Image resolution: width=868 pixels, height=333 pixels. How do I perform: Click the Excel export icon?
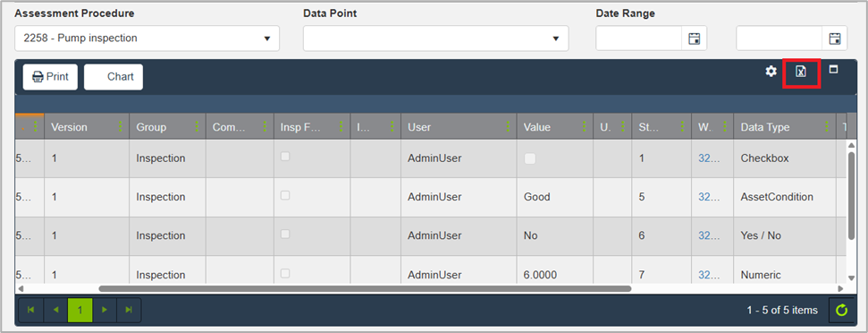point(800,72)
